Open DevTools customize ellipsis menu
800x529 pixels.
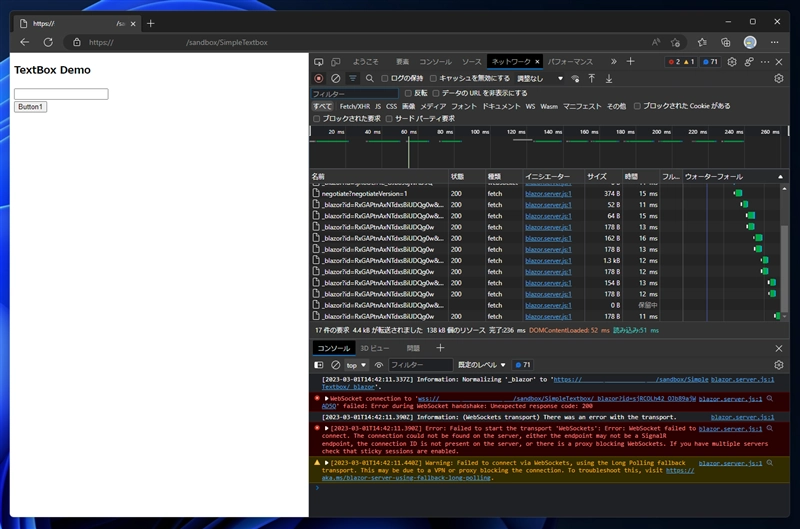tap(765, 62)
